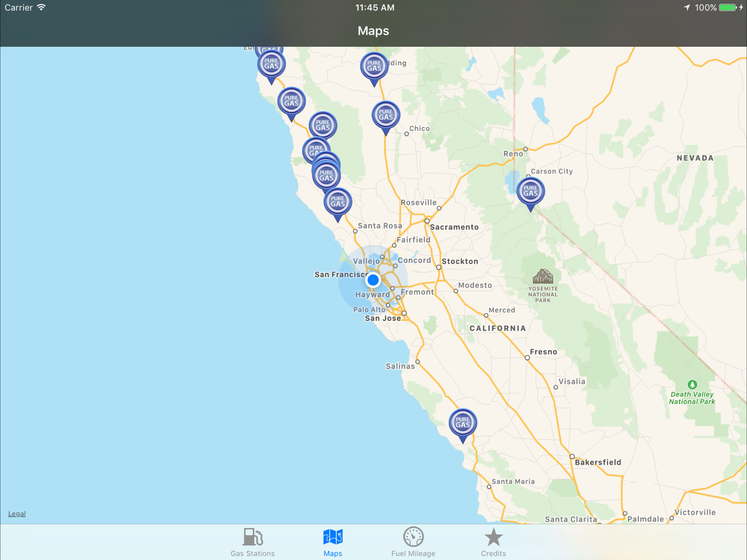
Task: Tap the Concord city label
Action: tap(414, 260)
